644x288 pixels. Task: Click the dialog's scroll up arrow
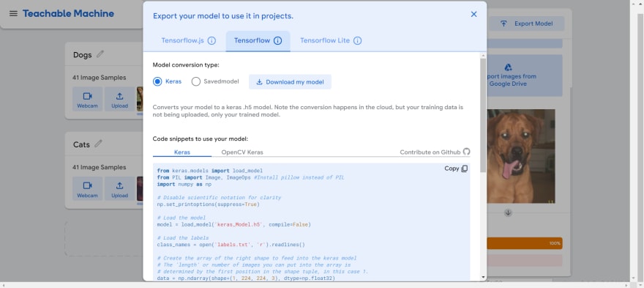(x=483, y=55)
